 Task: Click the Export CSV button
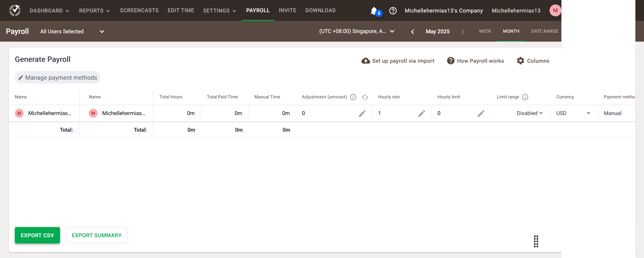(x=37, y=235)
